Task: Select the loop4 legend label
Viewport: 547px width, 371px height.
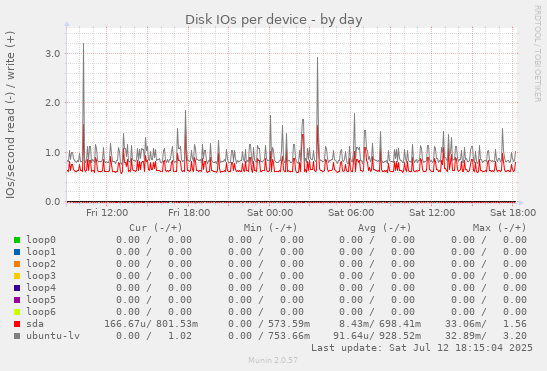Action: [x=41, y=288]
